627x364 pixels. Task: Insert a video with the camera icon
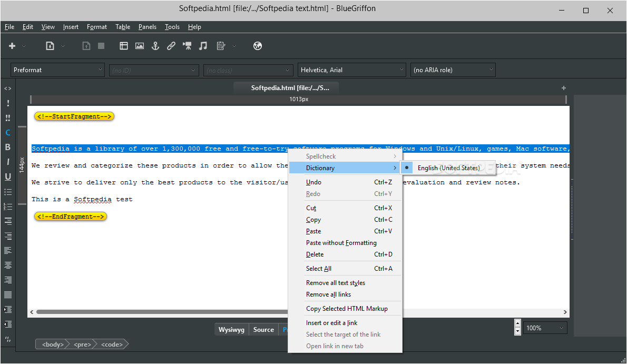(187, 46)
